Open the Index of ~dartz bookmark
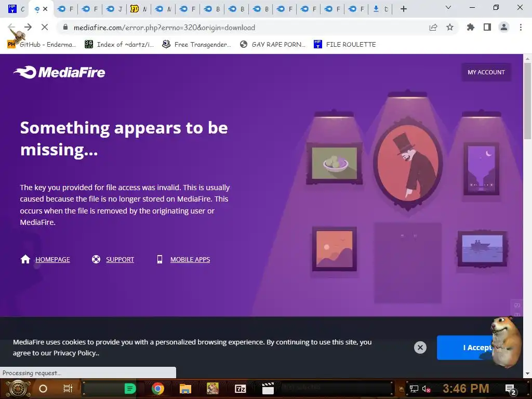 click(119, 44)
